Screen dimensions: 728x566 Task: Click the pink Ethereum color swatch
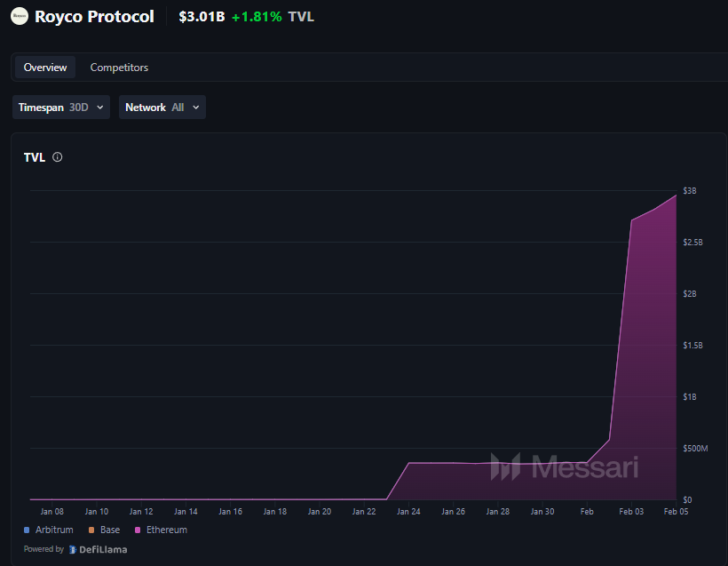click(138, 530)
